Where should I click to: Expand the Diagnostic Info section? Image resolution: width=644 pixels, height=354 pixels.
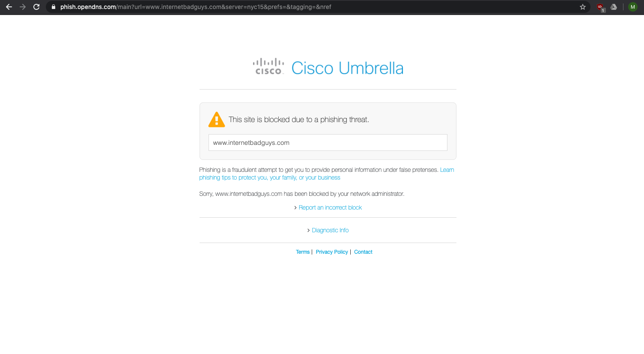[x=330, y=230]
